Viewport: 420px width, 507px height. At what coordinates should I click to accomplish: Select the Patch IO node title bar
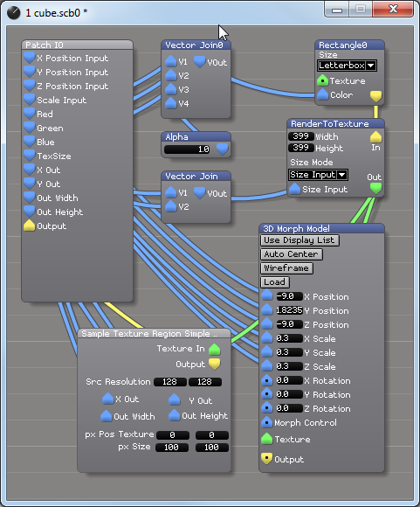[x=77, y=45]
